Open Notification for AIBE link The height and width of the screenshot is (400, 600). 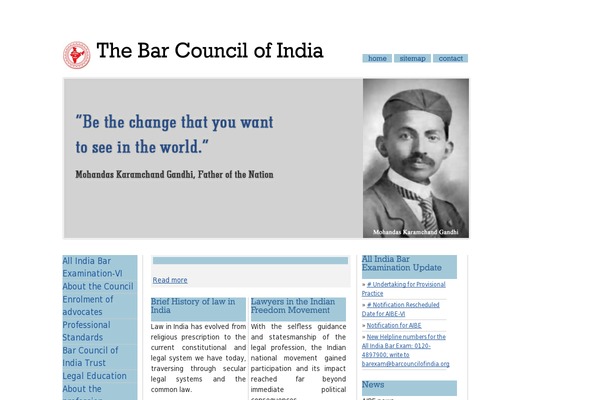click(394, 326)
